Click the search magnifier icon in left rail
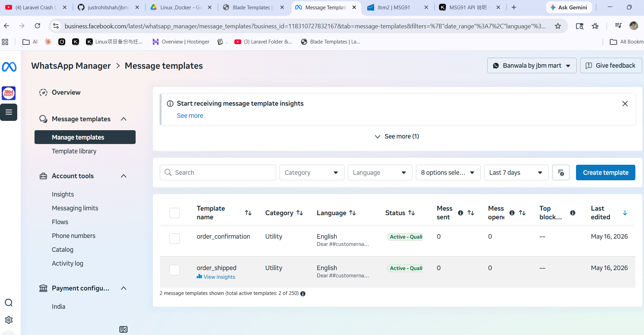This screenshot has width=644, height=335. (9, 303)
